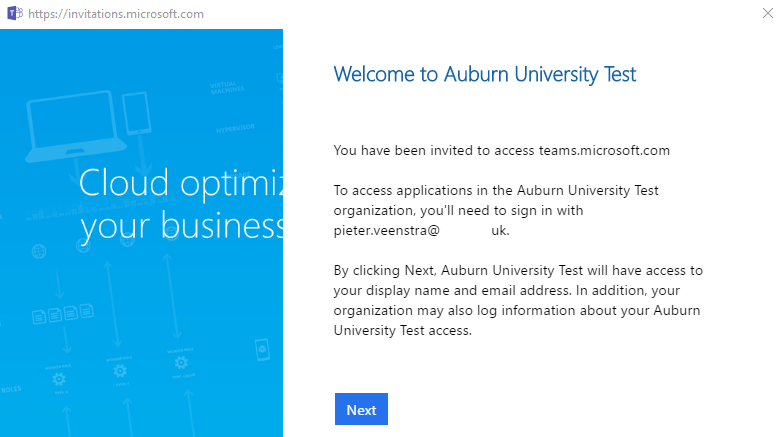The width and height of the screenshot is (782, 437).
Task: Click the row of document icons
Action: coord(63,314)
